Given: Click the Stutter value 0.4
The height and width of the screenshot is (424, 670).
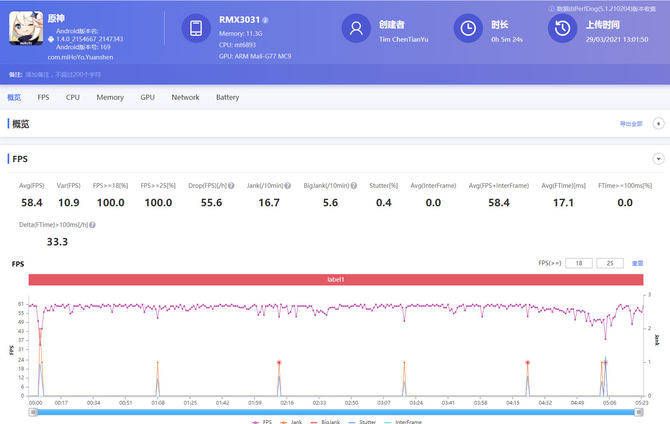Looking at the screenshot, I should [x=384, y=203].
